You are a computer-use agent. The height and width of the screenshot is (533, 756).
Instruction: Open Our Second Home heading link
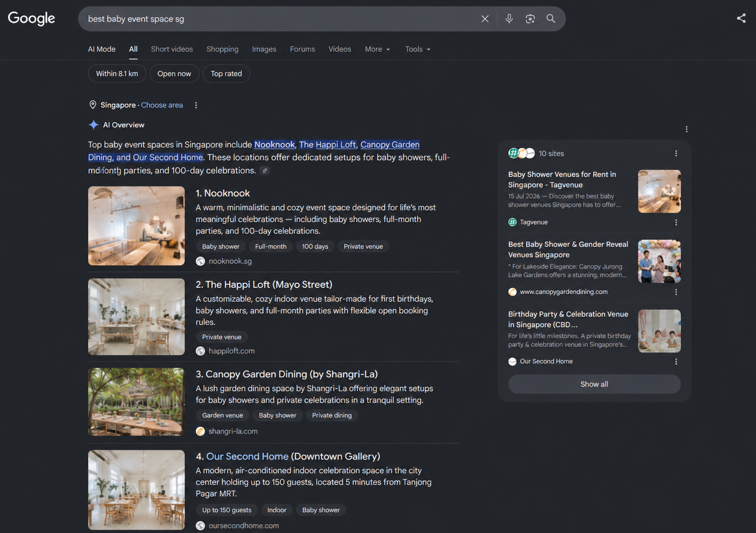pyautogui.click(x=247, y=457)
